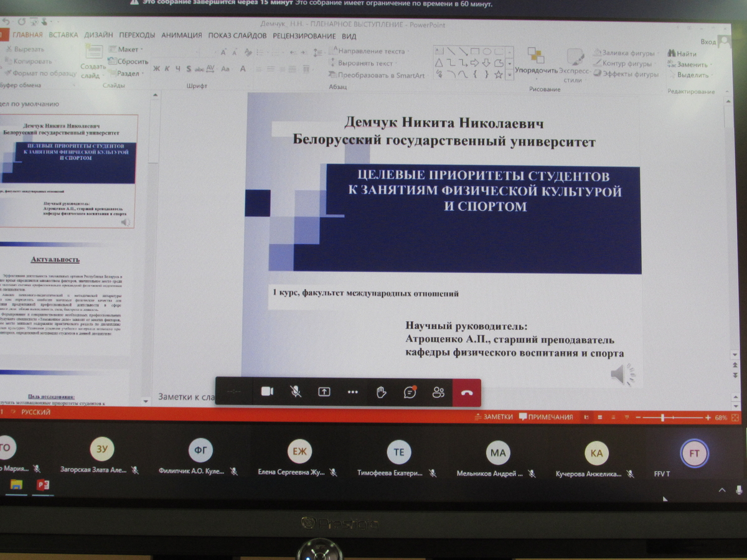
Task: Select the rectangle shape in the gallery
Action: coord(476,51)
